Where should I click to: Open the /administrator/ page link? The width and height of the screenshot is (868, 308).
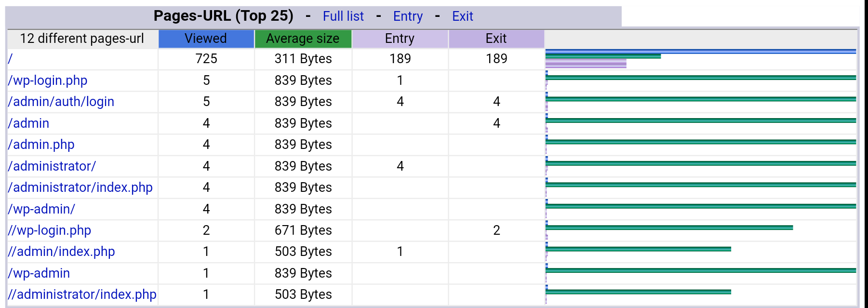[52, 166]
